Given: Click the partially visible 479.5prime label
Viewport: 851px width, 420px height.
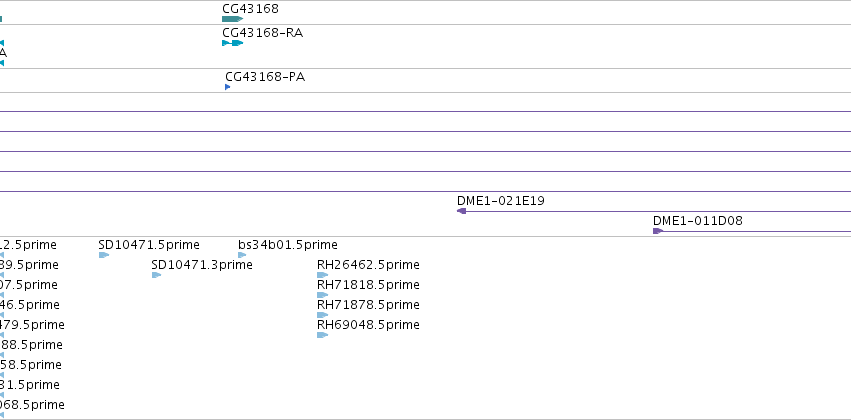Looking at the screenshot, I should click(32, 325).
